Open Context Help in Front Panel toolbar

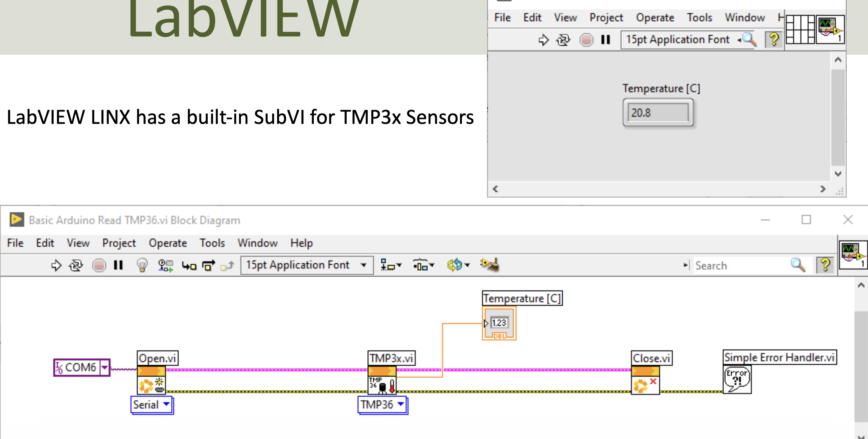tap(774, 40)
